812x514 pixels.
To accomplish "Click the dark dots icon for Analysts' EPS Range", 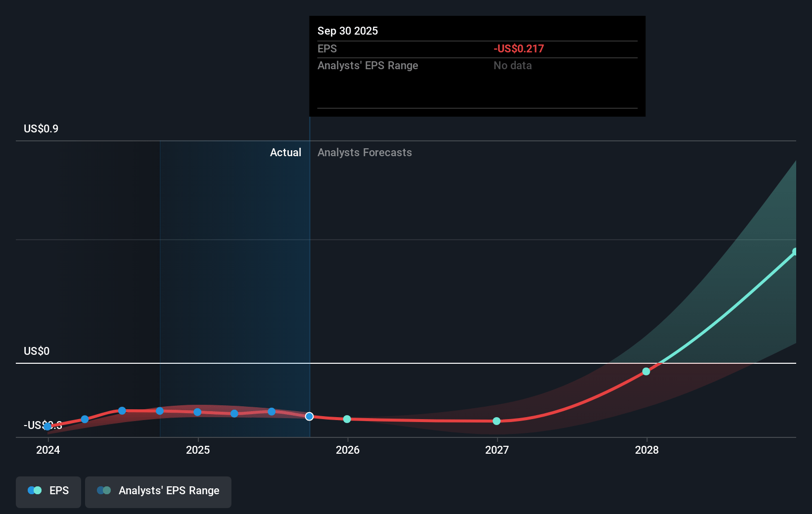I will coord(104,490).
